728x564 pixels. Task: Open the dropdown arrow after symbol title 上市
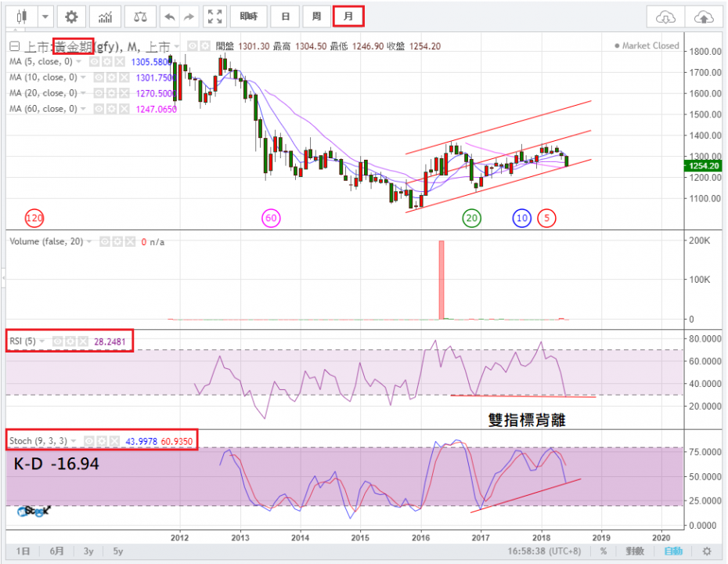click(177, 46)
